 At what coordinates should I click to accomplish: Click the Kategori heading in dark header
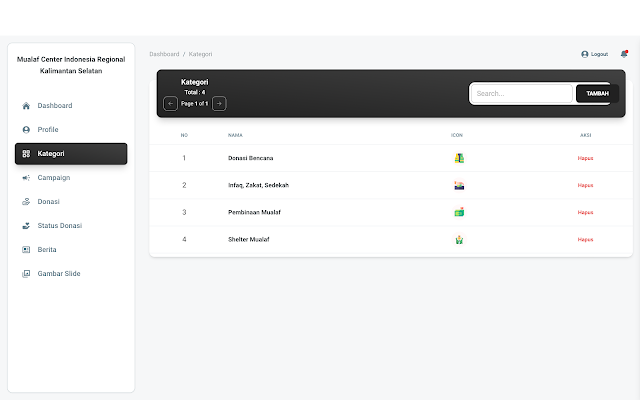(x=195, y=82)
